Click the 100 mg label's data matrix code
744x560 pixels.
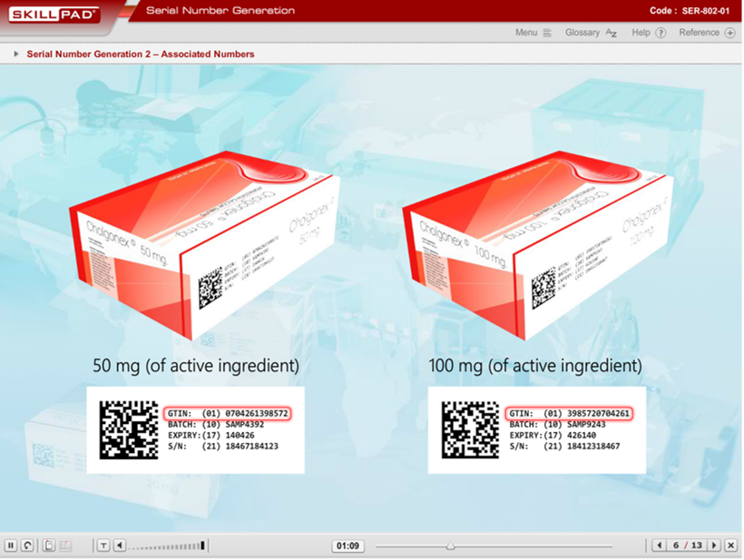point(470,430)
